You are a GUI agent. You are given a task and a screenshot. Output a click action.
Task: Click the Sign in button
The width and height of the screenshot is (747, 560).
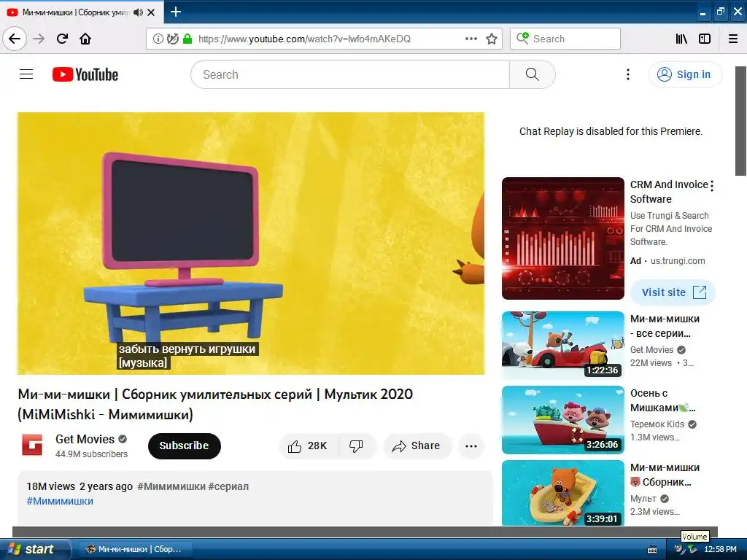[x=685, y=74]
